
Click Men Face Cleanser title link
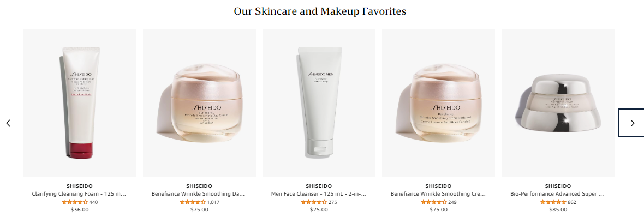(x=319, y=193)
